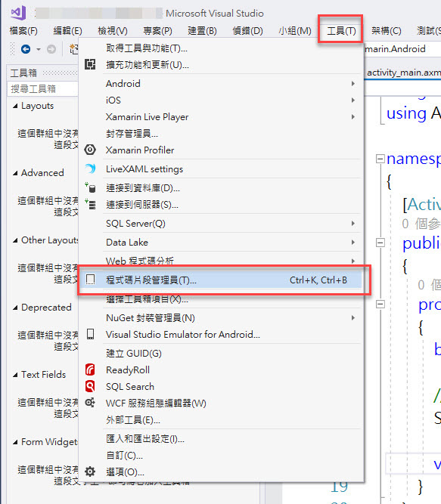Open the 專案(P) menu
This screenshot has width=441, height=504.
pyautogui.click(x=157, y=31)
